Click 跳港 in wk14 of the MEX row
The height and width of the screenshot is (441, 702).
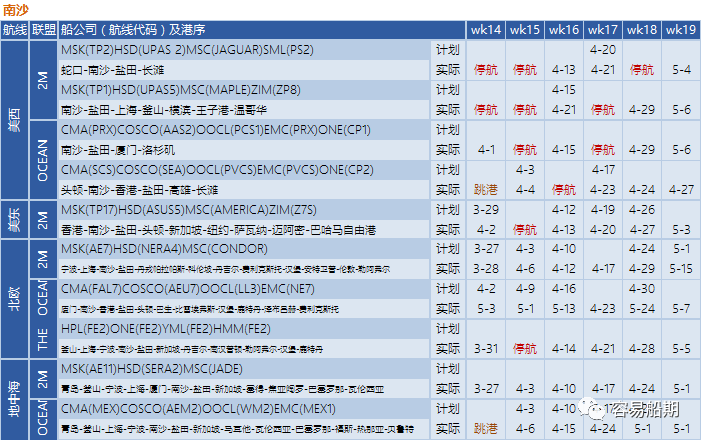[x=486, y=429]
